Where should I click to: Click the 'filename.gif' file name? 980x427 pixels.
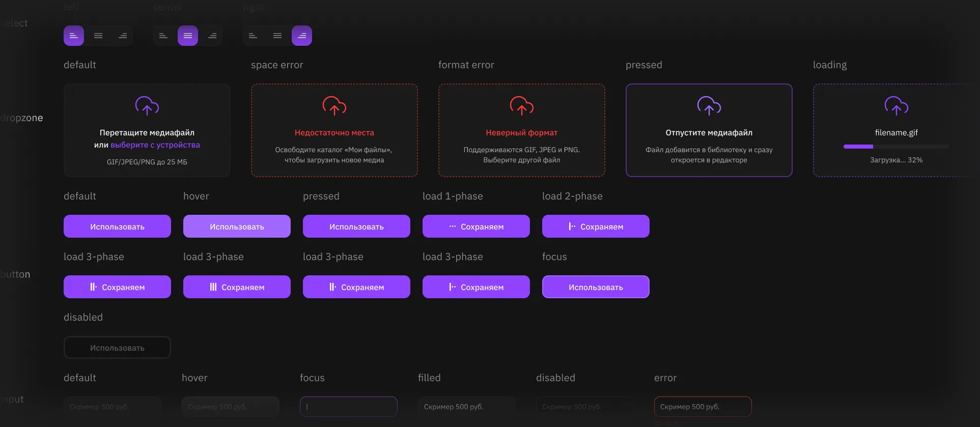click(897, 133)
